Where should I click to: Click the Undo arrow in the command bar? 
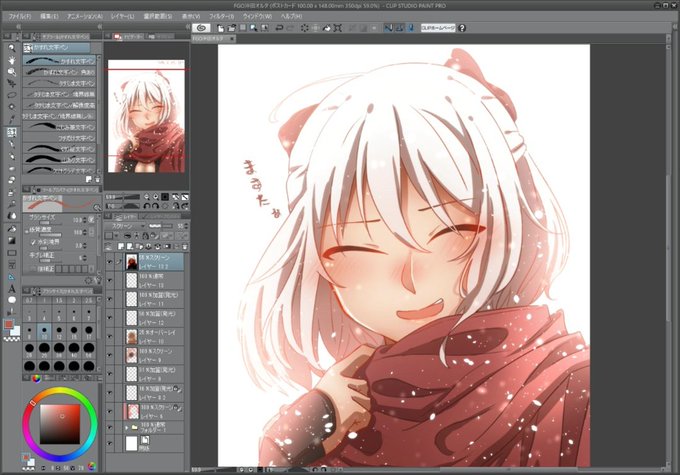coord(279,28)
